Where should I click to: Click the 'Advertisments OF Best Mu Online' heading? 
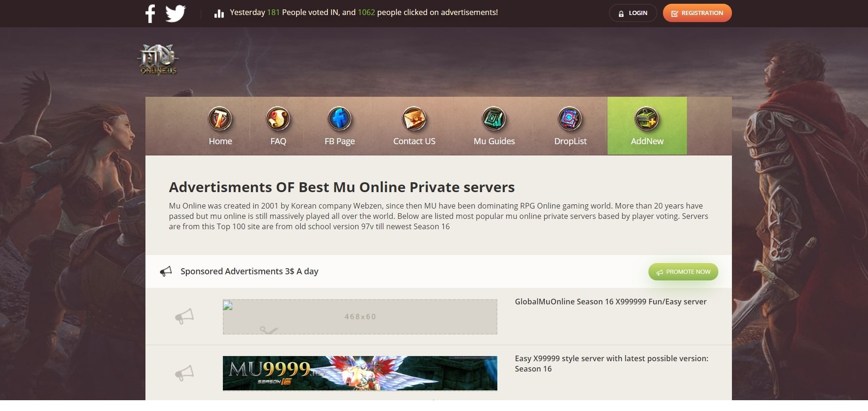(x=342, y=187)
